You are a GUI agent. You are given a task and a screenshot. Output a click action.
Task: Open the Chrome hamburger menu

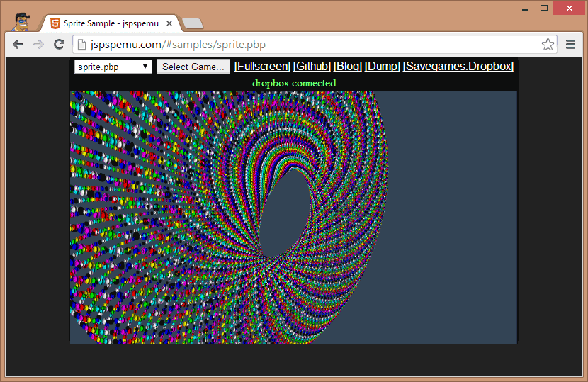pyautogui.click(x=571, y=45)
